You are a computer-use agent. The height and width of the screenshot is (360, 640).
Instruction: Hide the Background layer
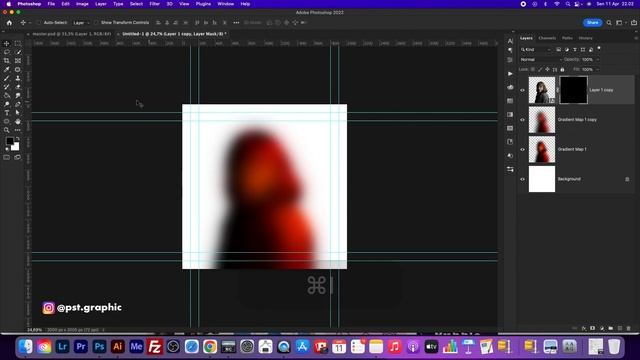coord(522,179)
